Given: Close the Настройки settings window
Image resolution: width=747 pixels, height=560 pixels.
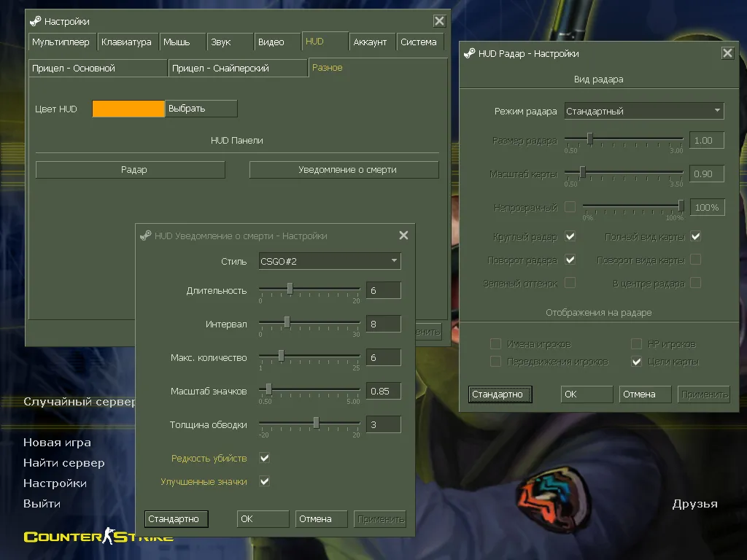Looking at the screenshot, I should click(x=438, y=21).
